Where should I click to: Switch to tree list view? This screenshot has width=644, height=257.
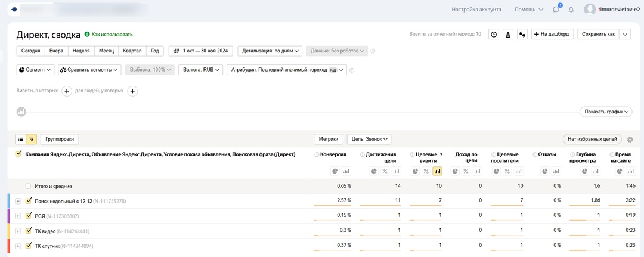click(x=31, y=139)
